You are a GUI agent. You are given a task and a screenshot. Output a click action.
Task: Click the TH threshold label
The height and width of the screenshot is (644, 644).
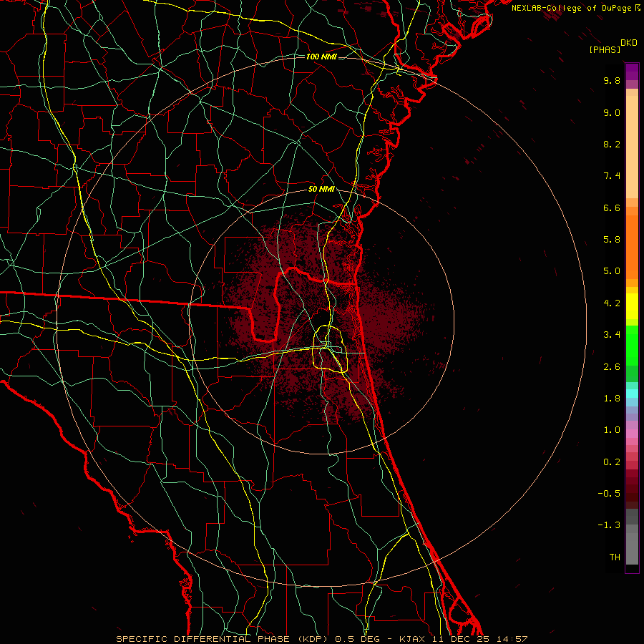[615, 557]
